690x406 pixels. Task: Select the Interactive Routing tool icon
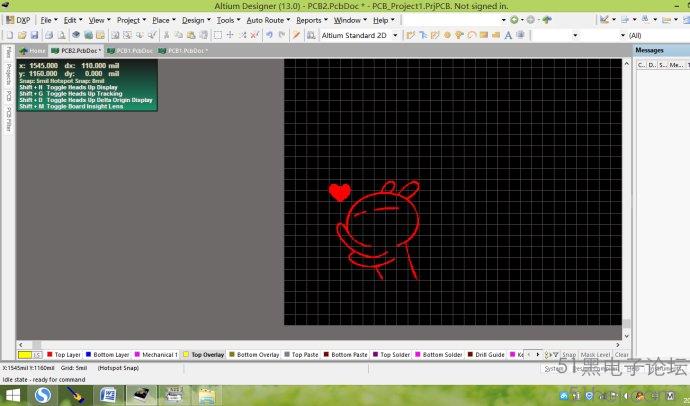tap(411, 35)
